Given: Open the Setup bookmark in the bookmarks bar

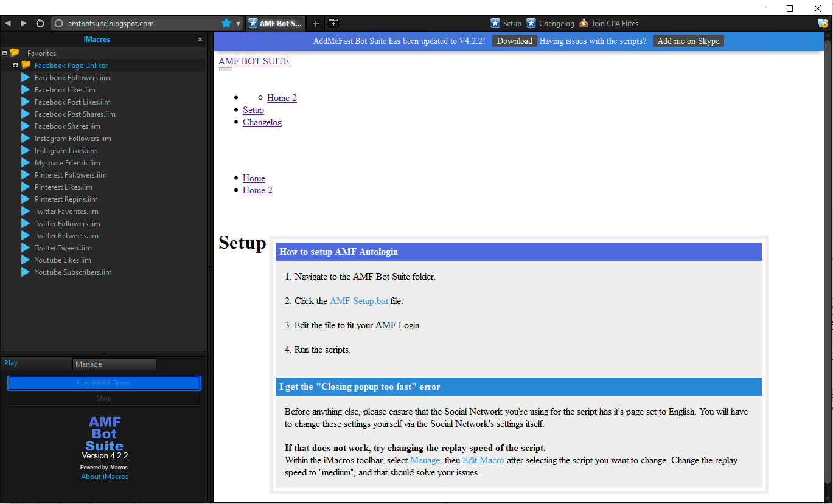Looking at the screenshot, I should click(506, 24).
